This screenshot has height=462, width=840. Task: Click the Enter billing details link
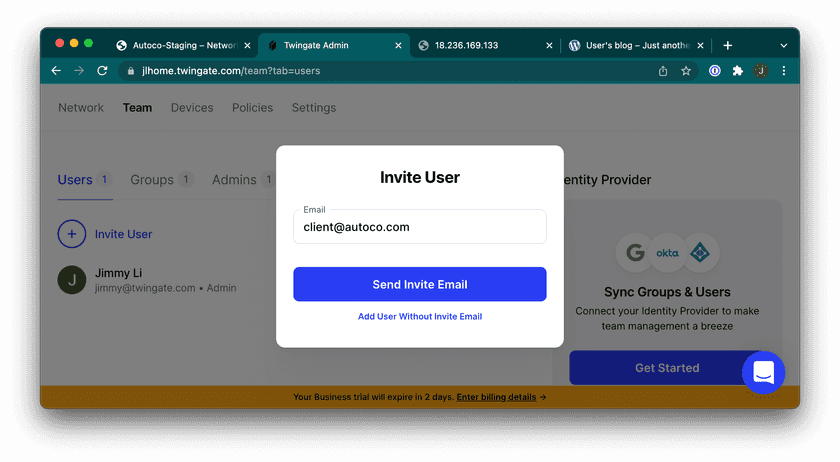[496, 397]
